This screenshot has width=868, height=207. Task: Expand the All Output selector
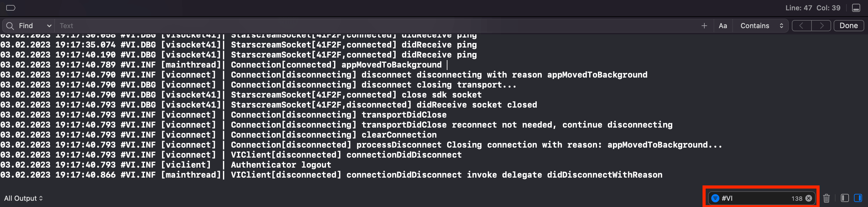pyautogui.click(x=23, y=198)
